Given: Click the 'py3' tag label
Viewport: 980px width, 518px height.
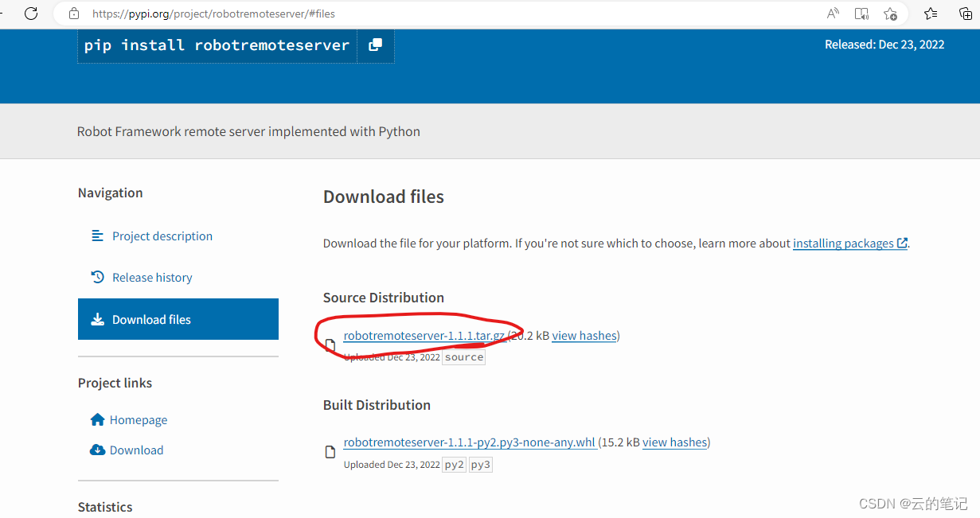Looking at the screenshot, I should coord(481,465).
